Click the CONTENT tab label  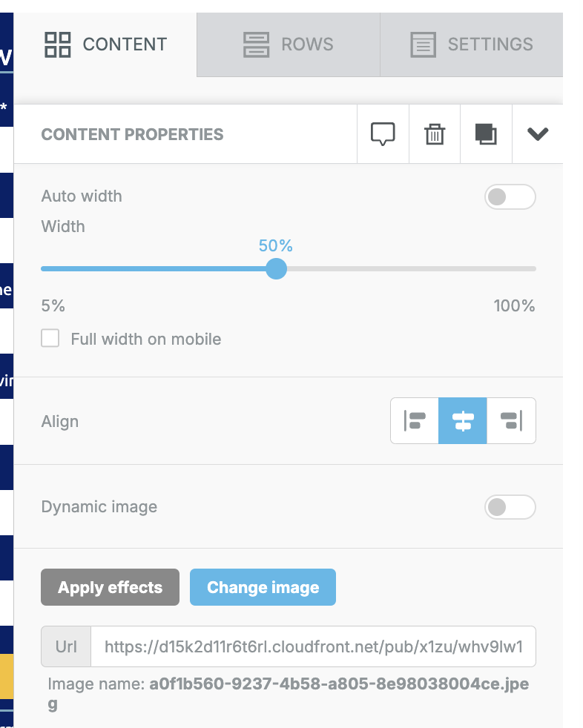coord(125,44)
